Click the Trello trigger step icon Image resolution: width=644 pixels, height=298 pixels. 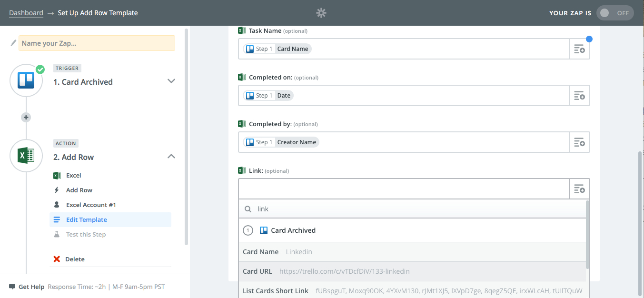click(26, 80)
